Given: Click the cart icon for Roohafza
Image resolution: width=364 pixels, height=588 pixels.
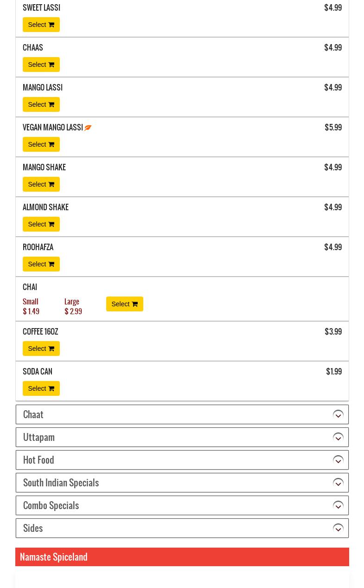Looking at the screenshot, I should tap(51, 264).
